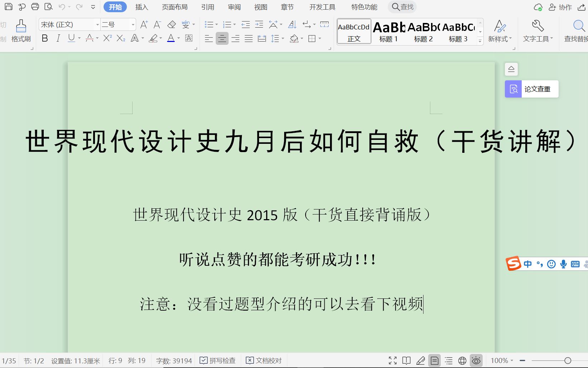Apply the 标题 1 style
Viewport: 588px width, 368px height.
pos(388,32)
